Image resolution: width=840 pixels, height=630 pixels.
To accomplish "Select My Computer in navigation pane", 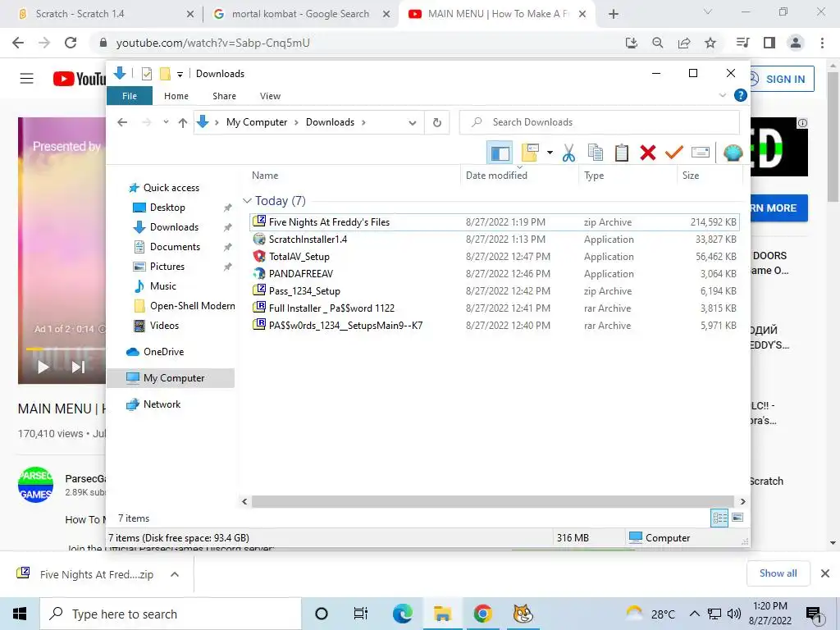I will tap(171, 378).
